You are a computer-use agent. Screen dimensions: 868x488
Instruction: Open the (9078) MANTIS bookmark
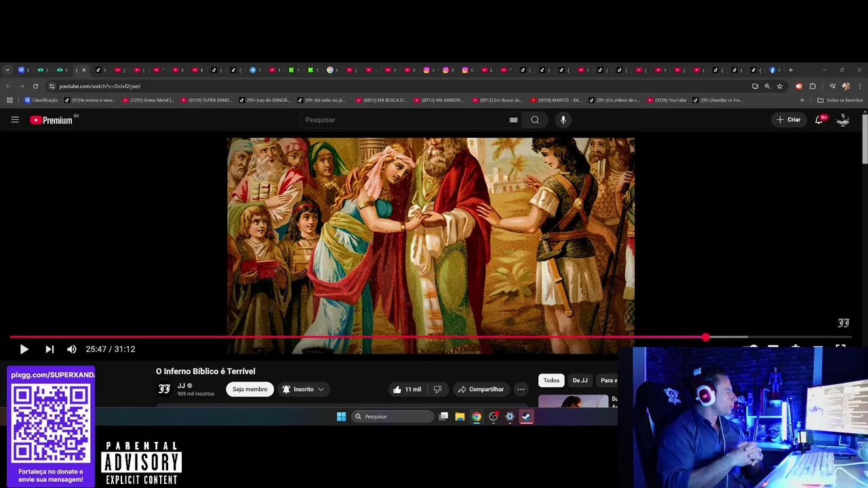556,100
